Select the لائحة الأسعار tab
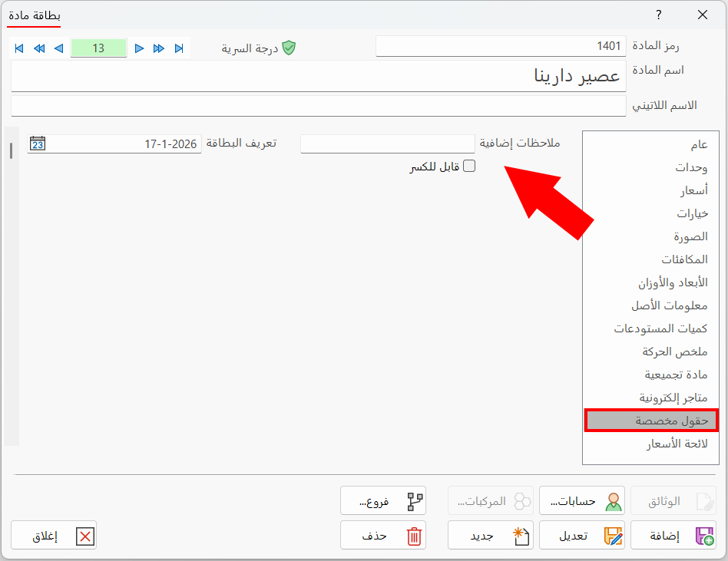This screenshot has width=728, height=561. tap(650, 444)
